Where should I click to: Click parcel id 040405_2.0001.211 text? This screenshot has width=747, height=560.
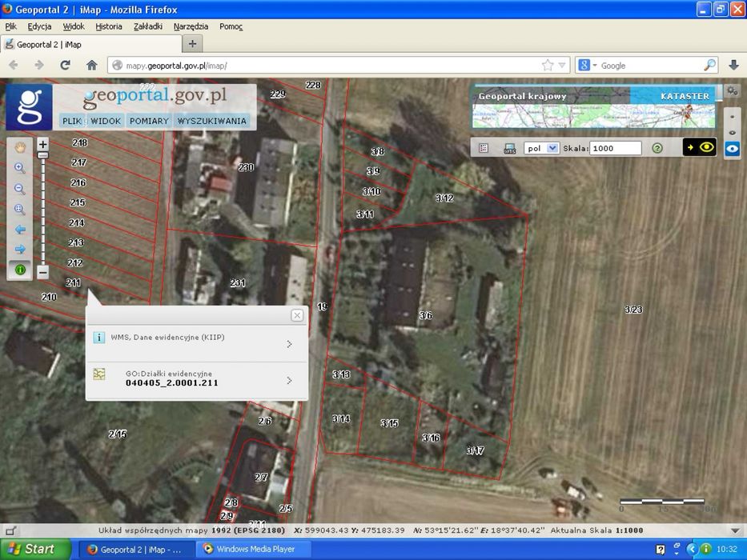pyautogui.click(x=172, y=383)
